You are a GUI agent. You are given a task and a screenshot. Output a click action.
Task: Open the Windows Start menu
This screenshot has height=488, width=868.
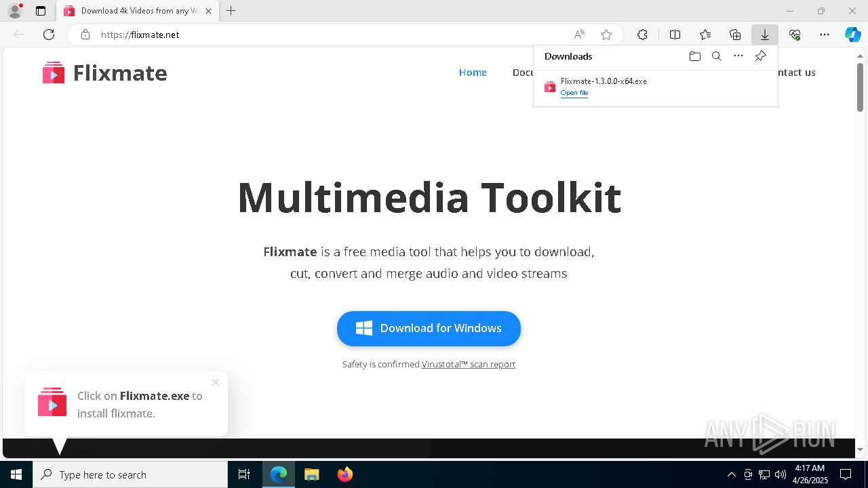(x=16, y=474)
